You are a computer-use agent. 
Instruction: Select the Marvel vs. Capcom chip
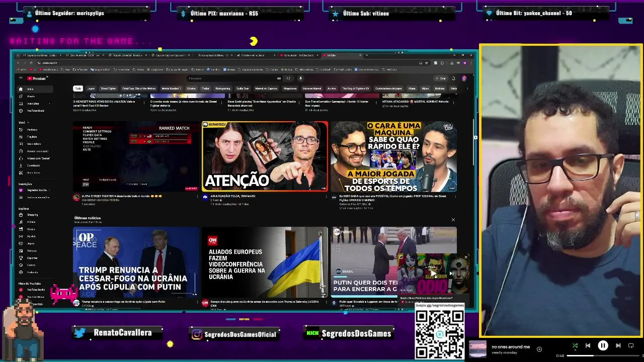266,88
